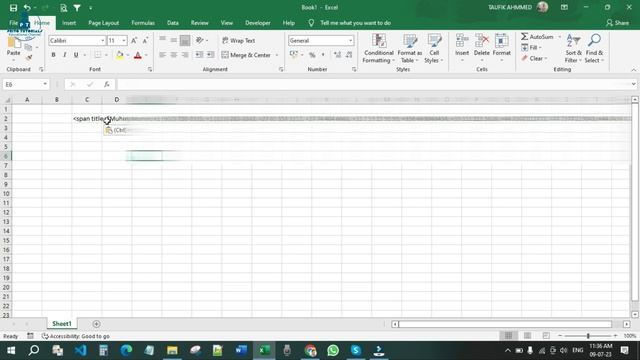Screen dimensions: 640x360
Task: Open WhatsApp from the taskbar
Action: tap(333, 350)
